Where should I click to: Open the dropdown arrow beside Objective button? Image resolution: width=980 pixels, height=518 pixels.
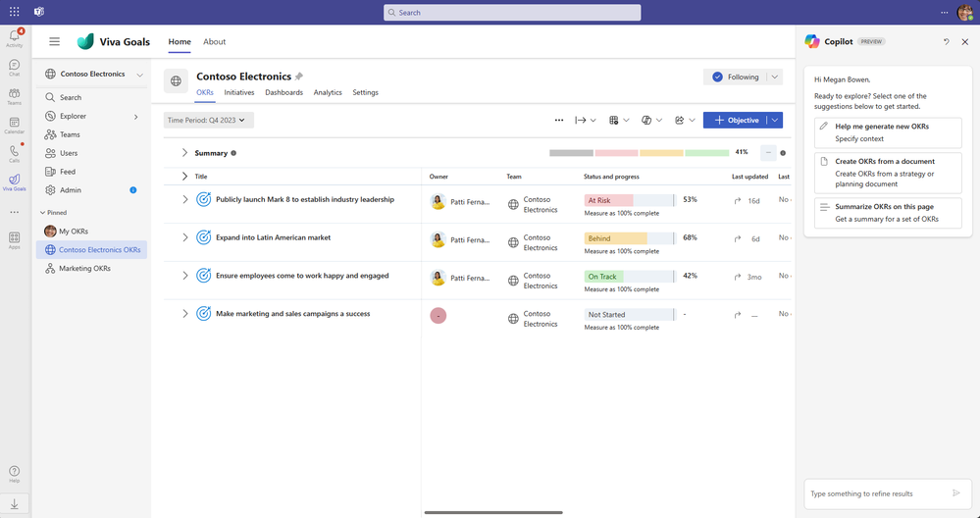point(775,120)
